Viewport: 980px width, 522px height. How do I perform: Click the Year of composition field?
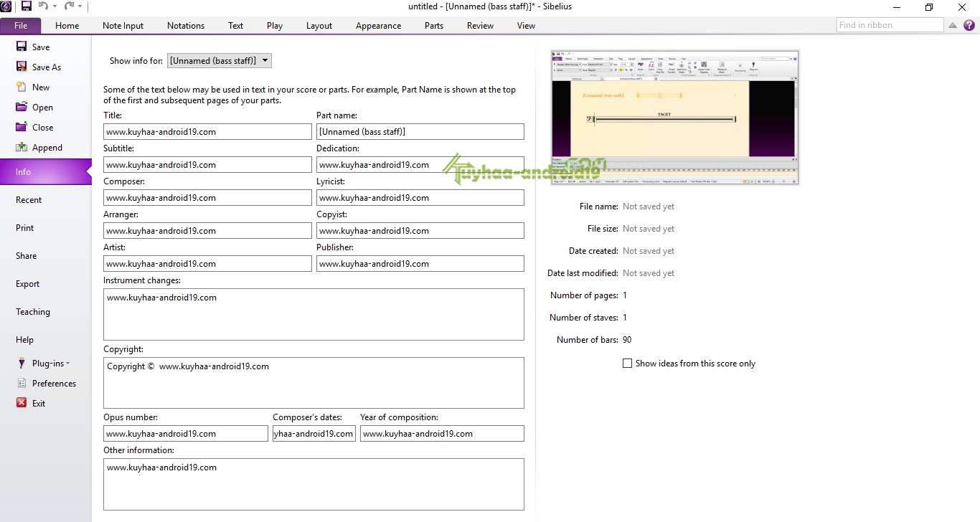[442, 434]
